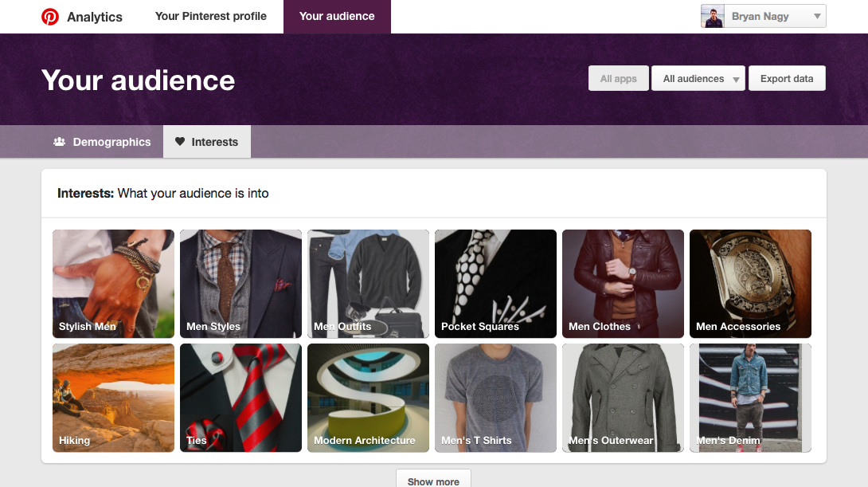The height and width of the screenshot is (487, 868).
Task: Click the All apps button
Action: point(619,79)
